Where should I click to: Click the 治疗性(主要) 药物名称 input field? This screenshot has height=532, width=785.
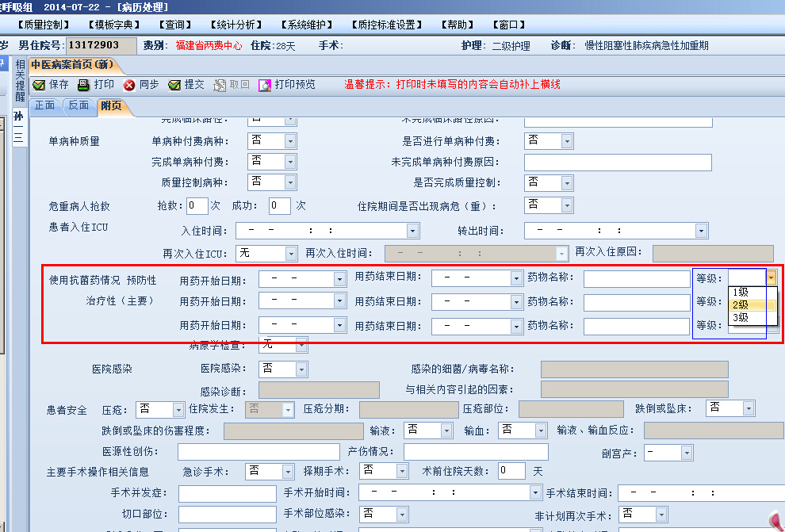click(637, 303)
